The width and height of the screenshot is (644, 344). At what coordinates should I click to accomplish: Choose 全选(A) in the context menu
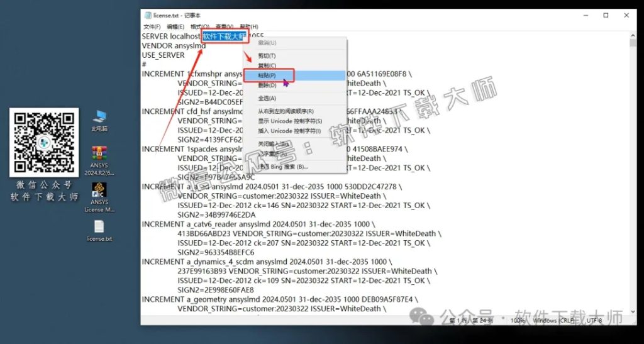tap(295, 99)
